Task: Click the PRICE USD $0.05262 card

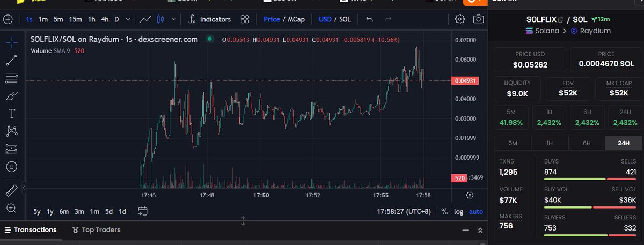Action: pos(530,60)
